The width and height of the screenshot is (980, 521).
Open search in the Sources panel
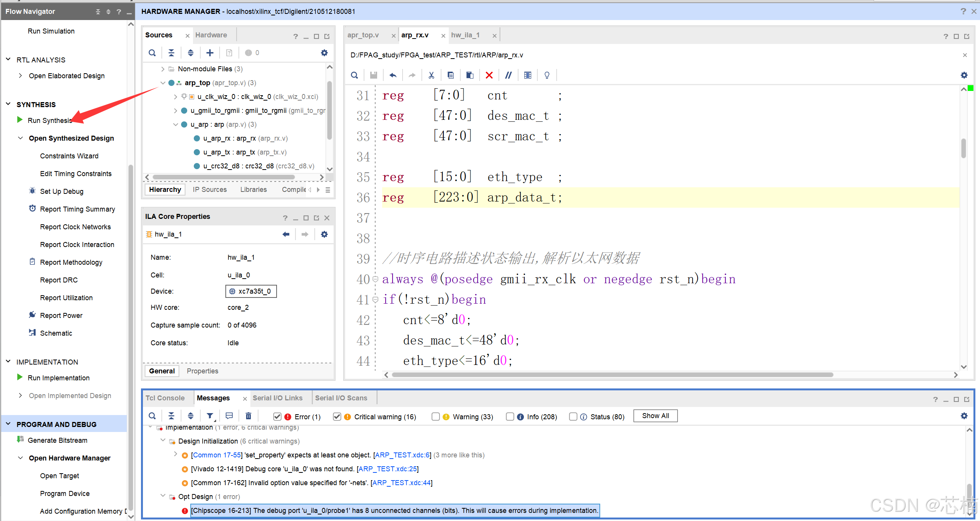tap(152, 52)
